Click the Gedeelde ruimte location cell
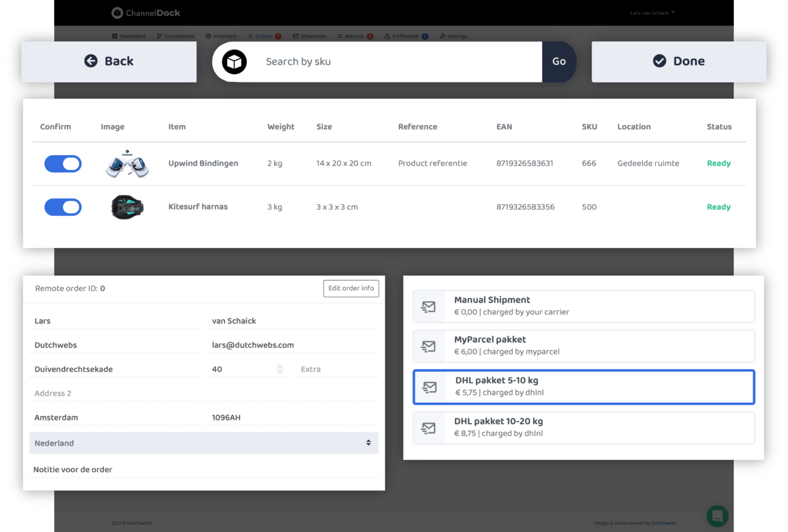Image resolution: width=788 pixels, height=532 pixels. pos(648,163)
